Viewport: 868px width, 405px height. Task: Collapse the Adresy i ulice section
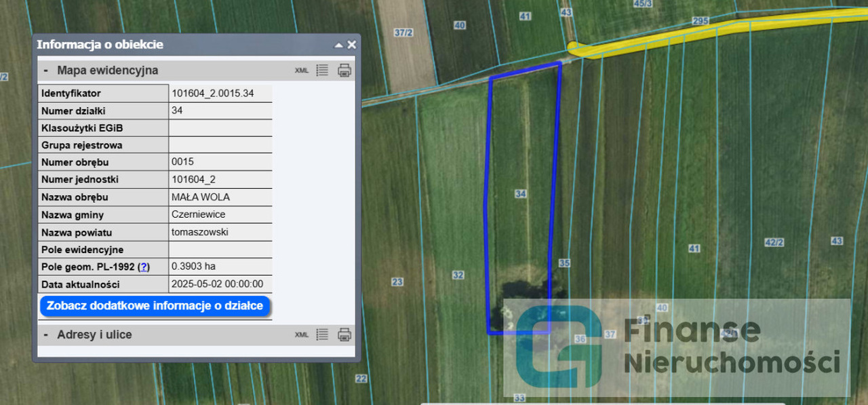click(45, 334)
